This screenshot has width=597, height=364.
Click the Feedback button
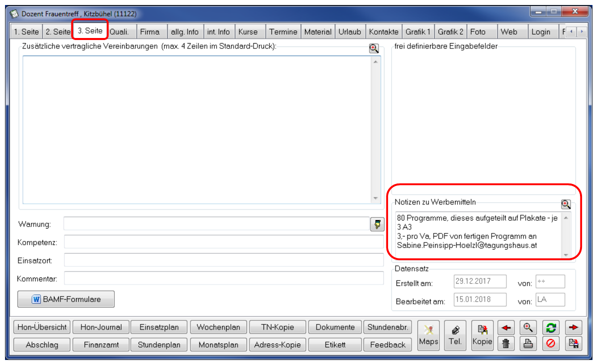point(387,344)
